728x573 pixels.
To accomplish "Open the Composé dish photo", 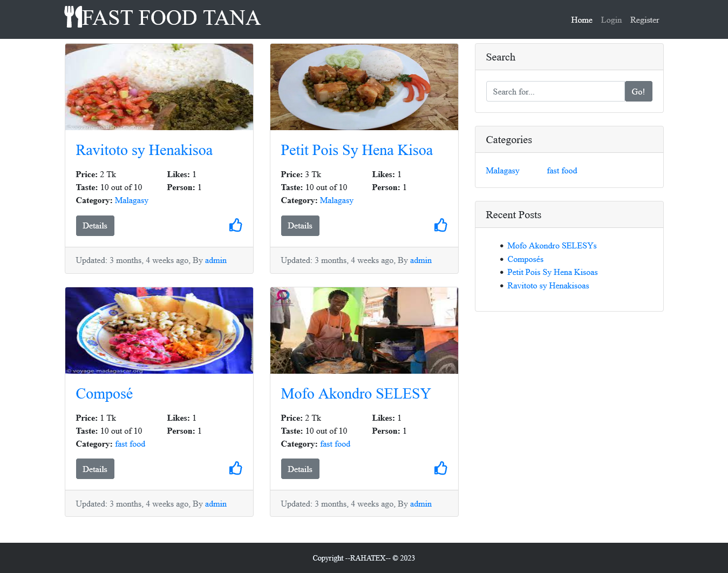I will pyautogui.click(x=159, y=331).
